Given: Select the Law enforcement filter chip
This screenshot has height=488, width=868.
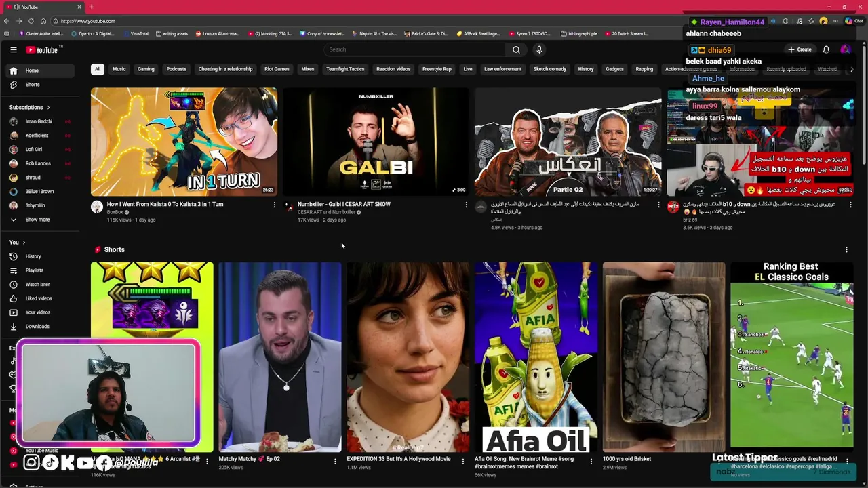Looking at the screenshot, I should [502, 69].
